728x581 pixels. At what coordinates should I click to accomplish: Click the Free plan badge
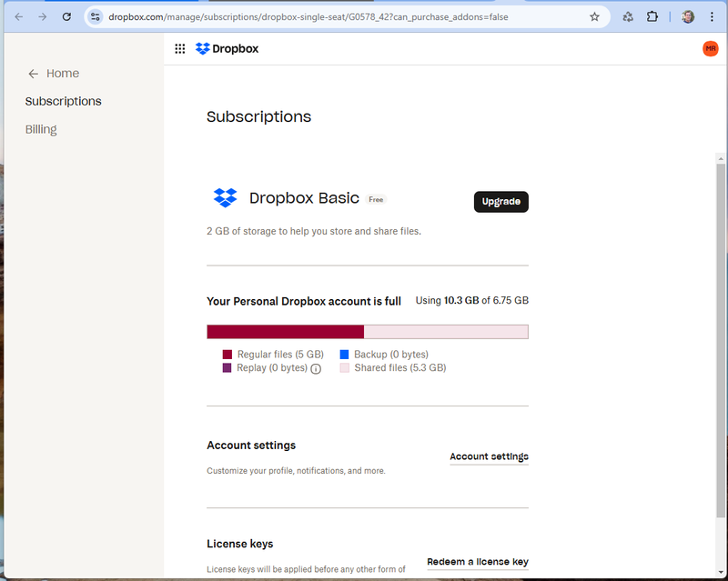pos(376,199)
